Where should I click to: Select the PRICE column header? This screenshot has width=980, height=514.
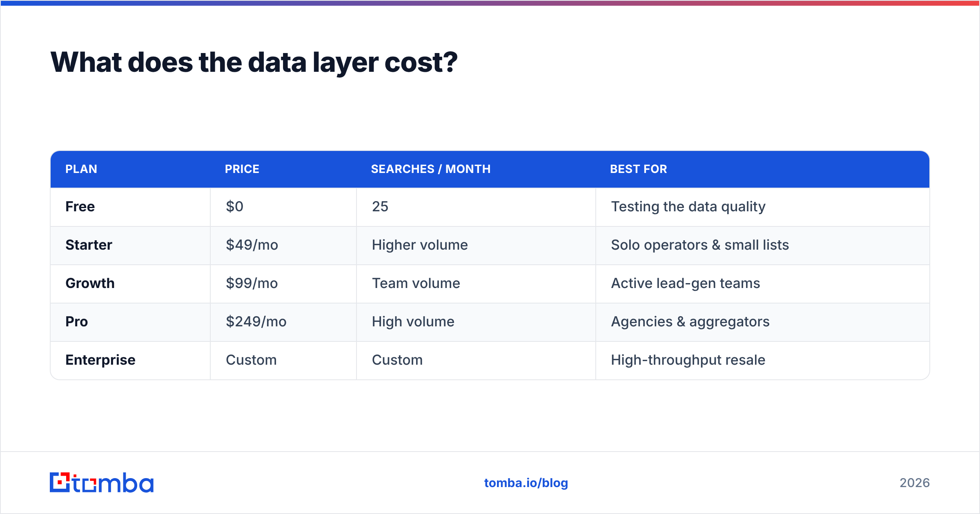tap(283, 169)
